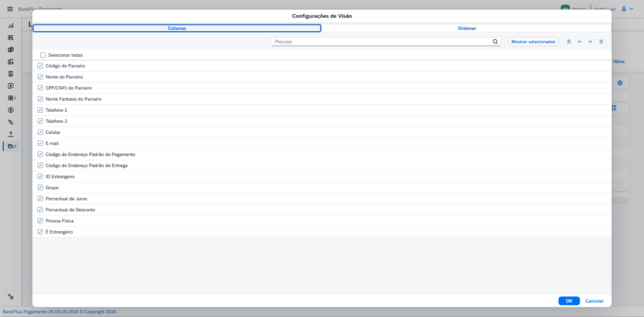Click the green company logo in header
The height and width of the screenshot is (317, 644).
pyautogui.click(x=565, y=8)
